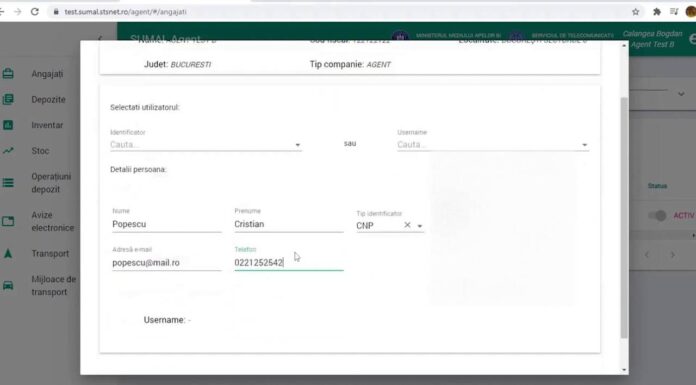Click the Angajati briefcase icon
Image resolution: width=696 pixels, height=385 pixels.
8,74
